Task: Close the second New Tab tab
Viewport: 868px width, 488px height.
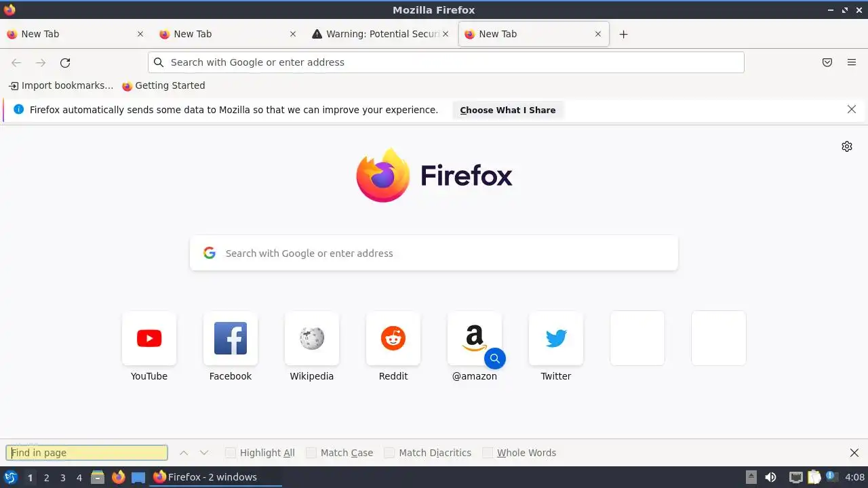Action: tap(293, 34)
